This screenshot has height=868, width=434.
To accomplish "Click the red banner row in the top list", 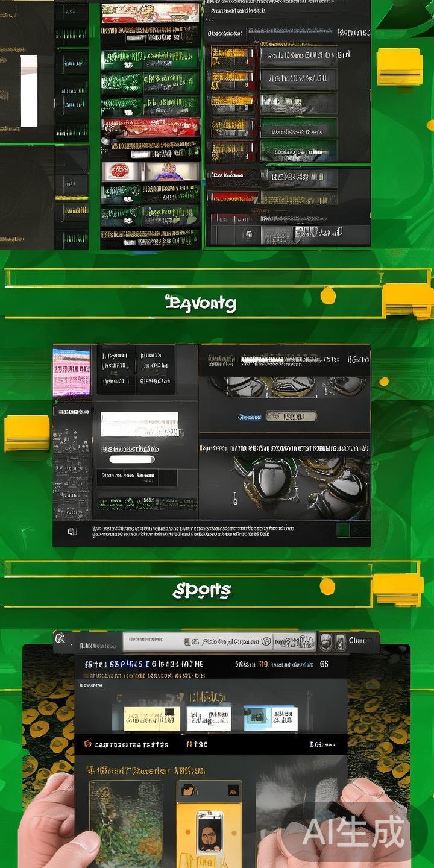I will click(150, 128).
